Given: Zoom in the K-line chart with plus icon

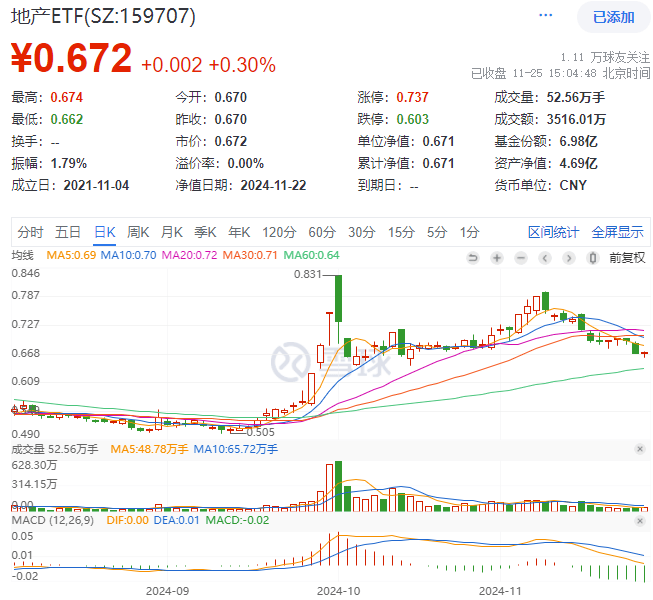Looking at the screenshot, I should [497, 258].
